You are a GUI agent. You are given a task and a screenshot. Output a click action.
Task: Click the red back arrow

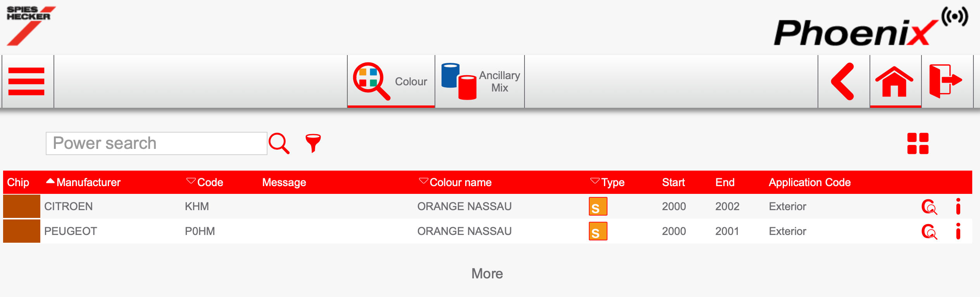843,81
